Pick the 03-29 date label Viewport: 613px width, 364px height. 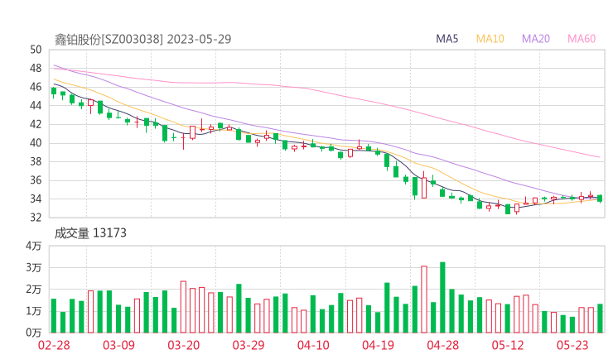248,346
